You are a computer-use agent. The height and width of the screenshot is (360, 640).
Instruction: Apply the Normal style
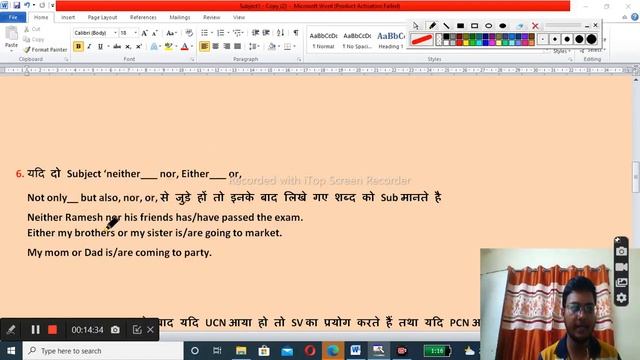coord(323,40)
